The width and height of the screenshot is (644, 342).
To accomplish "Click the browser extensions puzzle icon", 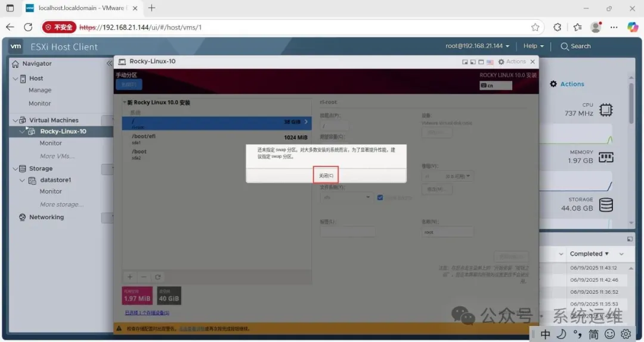I will [558, 27].
